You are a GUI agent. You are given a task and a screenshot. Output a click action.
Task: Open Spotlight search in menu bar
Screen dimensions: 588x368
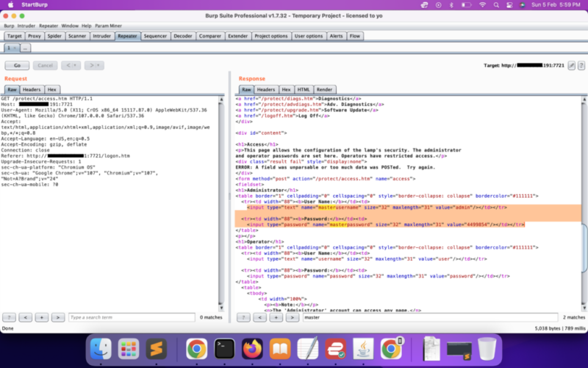(x=496, y=5)
